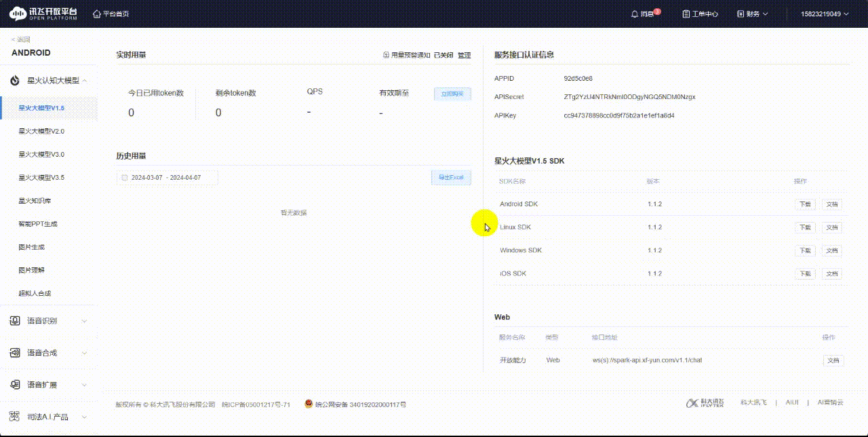Click the 星火认知大模型 flame icon
The width and height of the screenshot is (868, 437).
point(15,81)
